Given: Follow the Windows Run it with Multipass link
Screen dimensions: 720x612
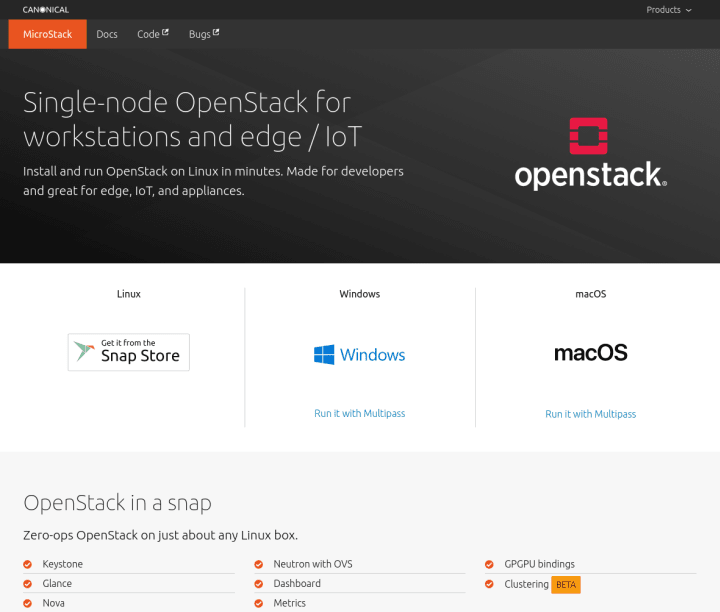Looking at the screenshot, I should coord(360,413).
